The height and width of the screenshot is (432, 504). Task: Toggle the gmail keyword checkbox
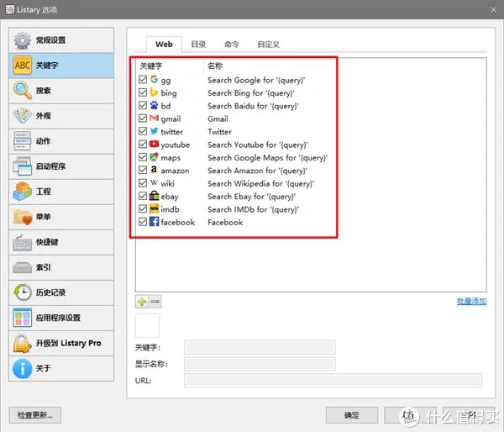143,118
